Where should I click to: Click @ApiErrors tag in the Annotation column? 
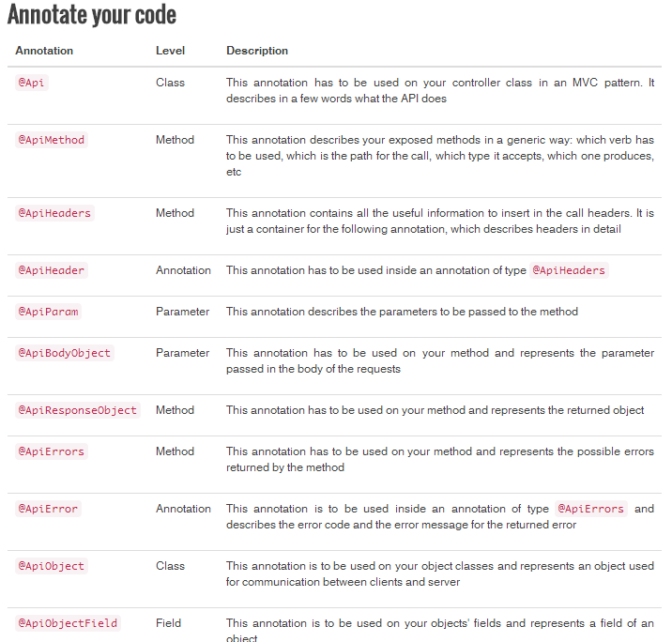click(x=52, y=451)
